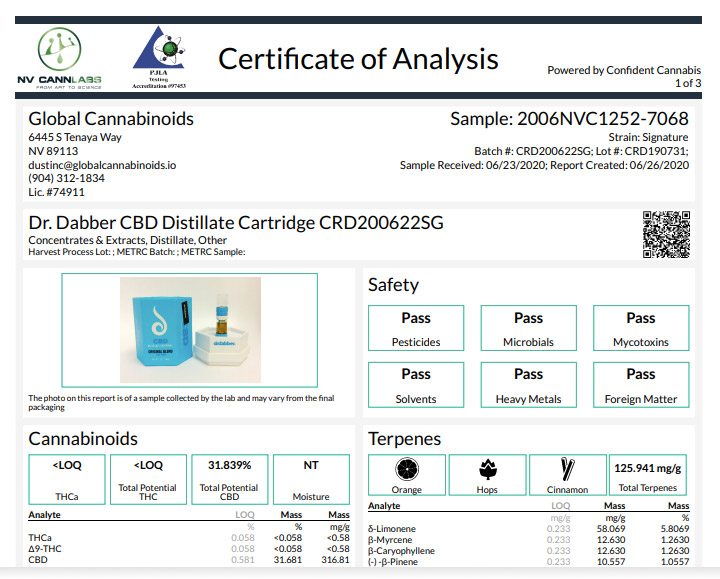Select the Foreign Matter Pass box

641,385
